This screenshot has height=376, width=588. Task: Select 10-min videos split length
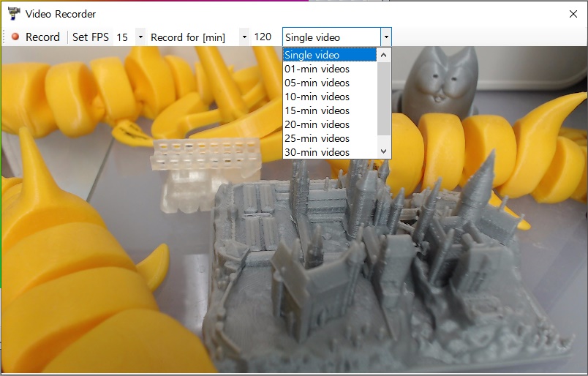point(329,97)
